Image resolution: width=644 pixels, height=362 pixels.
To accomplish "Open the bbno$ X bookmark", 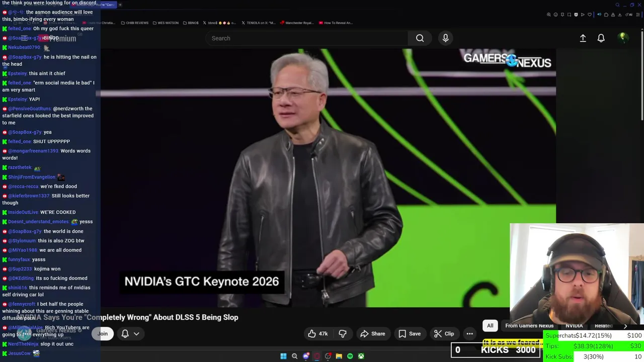I will [x=219, y=23].
